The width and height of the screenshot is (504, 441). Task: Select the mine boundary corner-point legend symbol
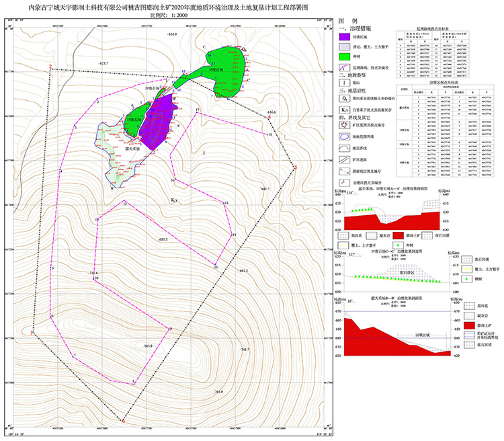(x=345, y=125)
